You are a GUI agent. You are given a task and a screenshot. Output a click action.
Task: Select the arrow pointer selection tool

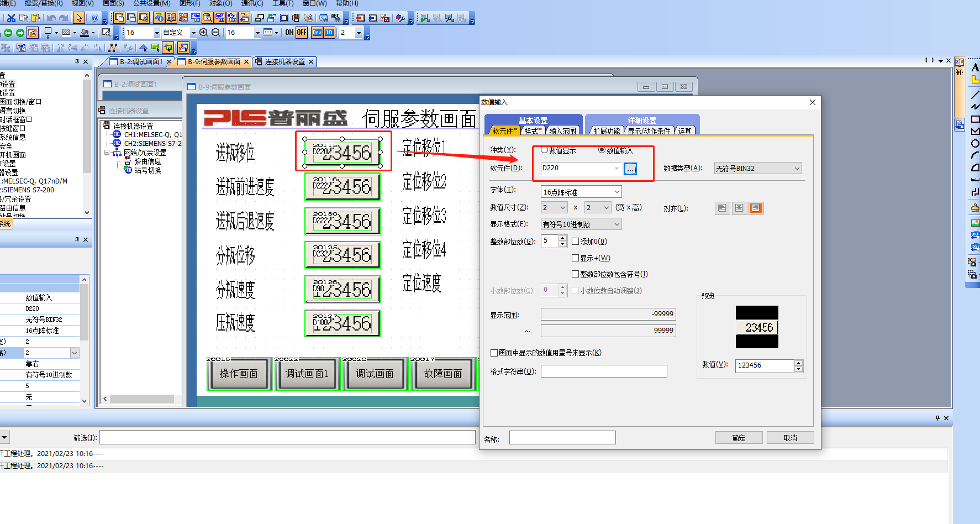[x=79, y=18]
